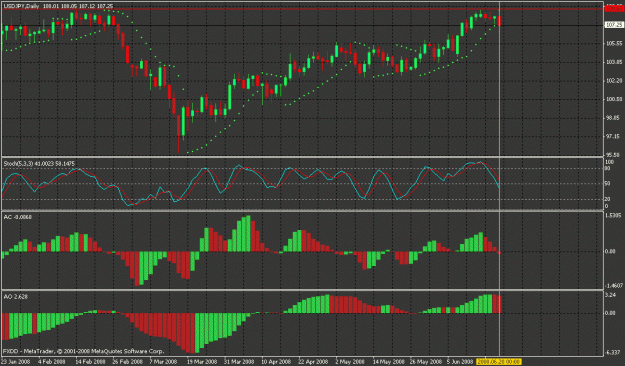Click the -1.4607 AC scale minimum label
Image resolution: width=625 pixels, height=366 pixels.
click(x=613, y=286)
